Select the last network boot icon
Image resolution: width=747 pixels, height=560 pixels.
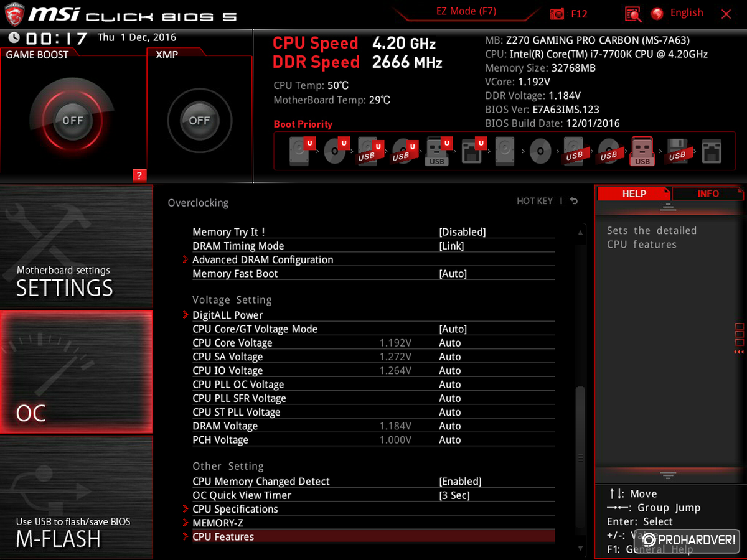pos(711,151)
